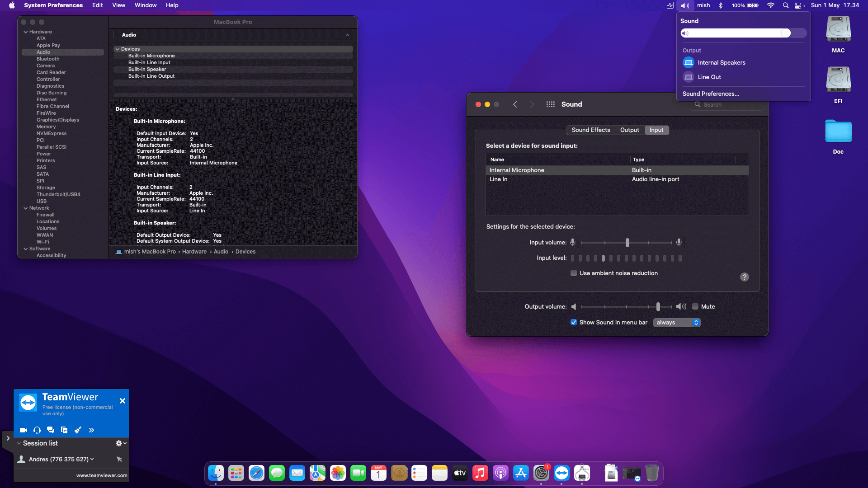868x488 pixels.
Task: Open TeamViewer chat bubbles icon
Action: click(x=51, y=430)
